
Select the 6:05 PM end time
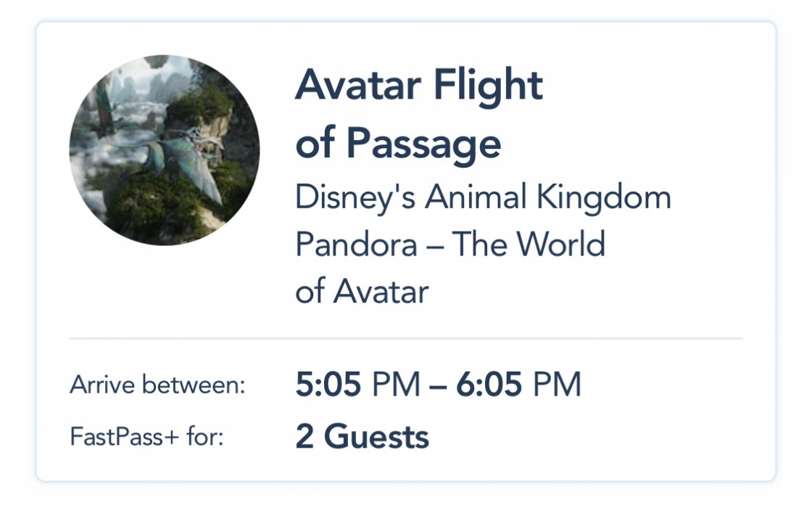518,385
